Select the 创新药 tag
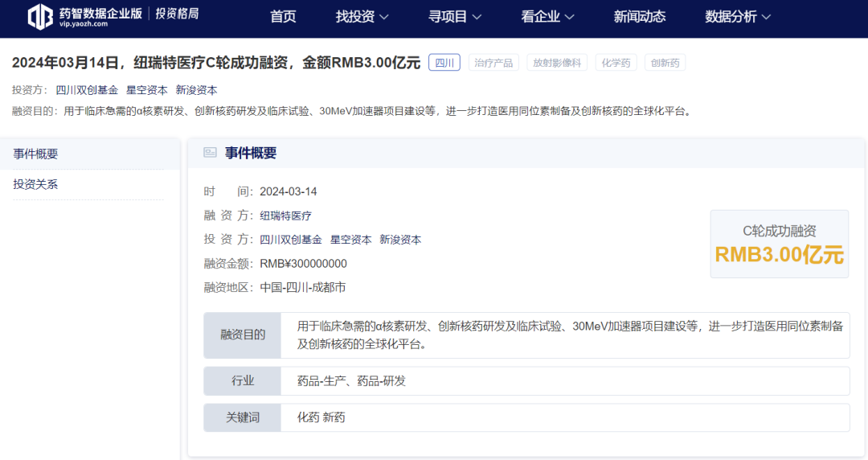This screenshot has width=868, height=460. click(665, 63)
